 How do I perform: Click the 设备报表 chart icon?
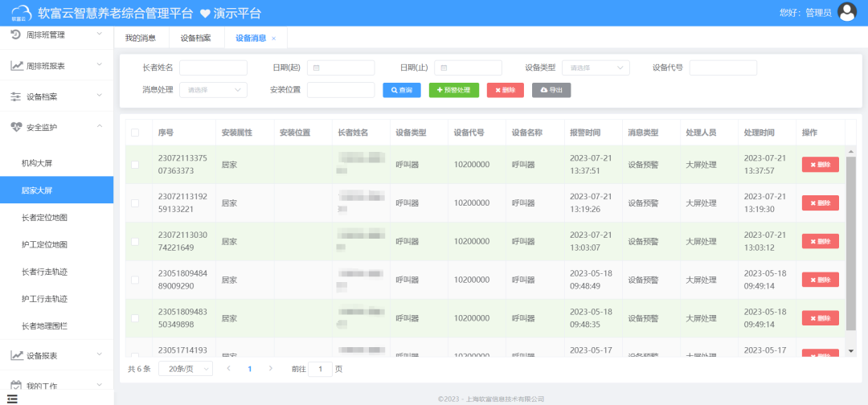(17, 355)
